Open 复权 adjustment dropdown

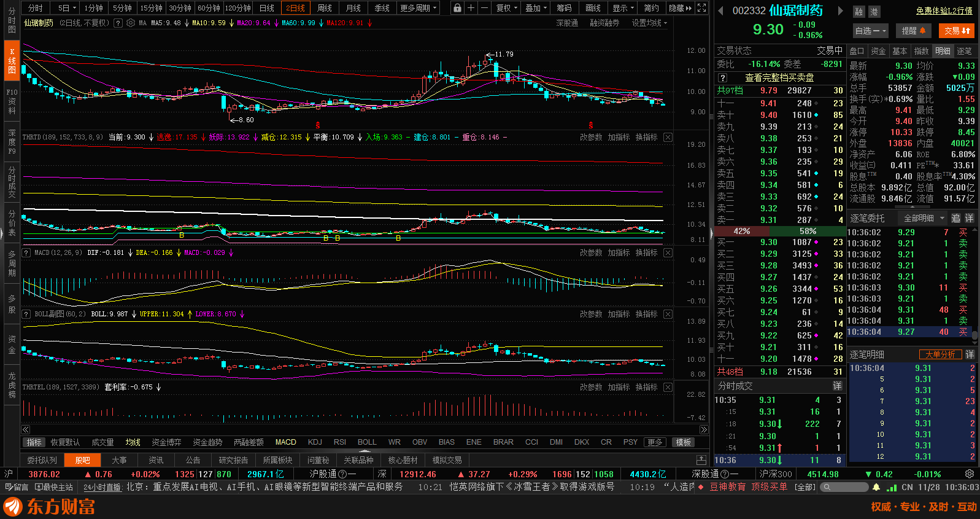coord(507,8)
